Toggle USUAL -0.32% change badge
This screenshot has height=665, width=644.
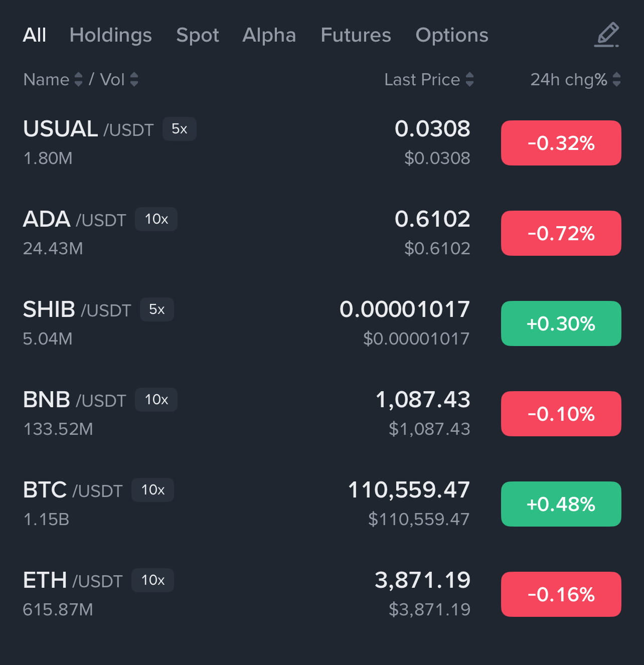pyautogui.click(x=561, y=143)
